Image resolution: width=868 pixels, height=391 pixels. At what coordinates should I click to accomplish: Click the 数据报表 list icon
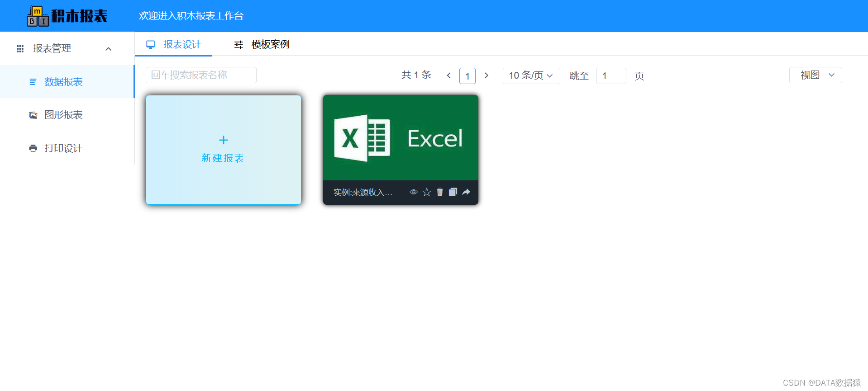(x=33, y=82)
